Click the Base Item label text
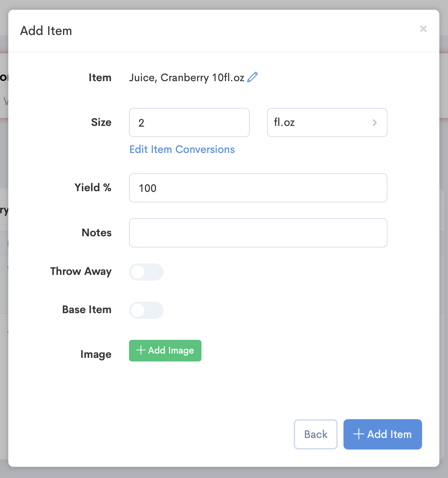Image resolution: width=448 pixels, height=478 pixels. (x=87, y=310)
